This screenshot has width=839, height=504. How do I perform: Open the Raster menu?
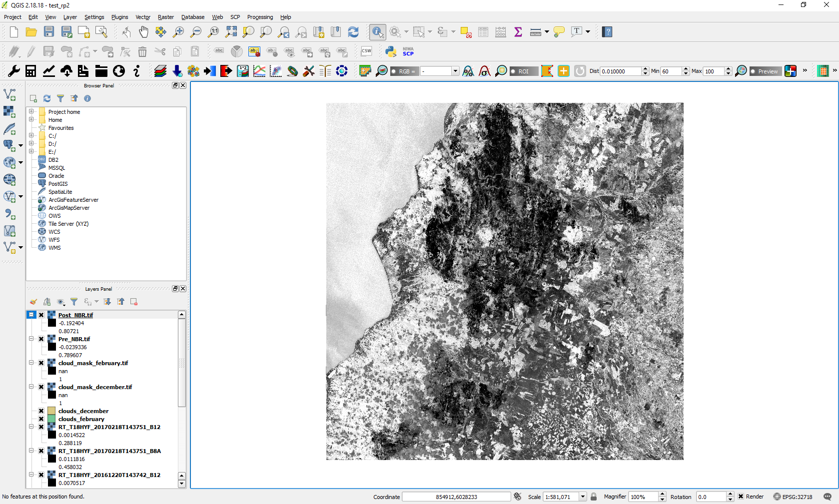pyautogui.click(x=165, y=17)
